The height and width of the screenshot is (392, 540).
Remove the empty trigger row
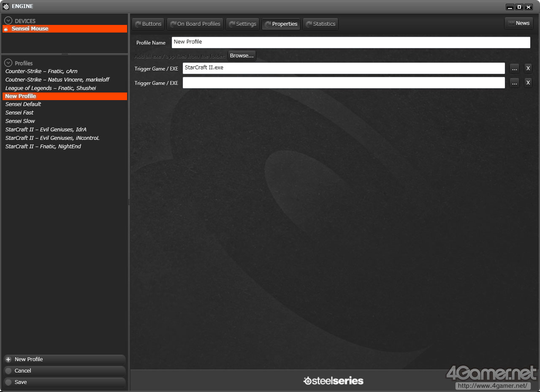click(528, 83)
